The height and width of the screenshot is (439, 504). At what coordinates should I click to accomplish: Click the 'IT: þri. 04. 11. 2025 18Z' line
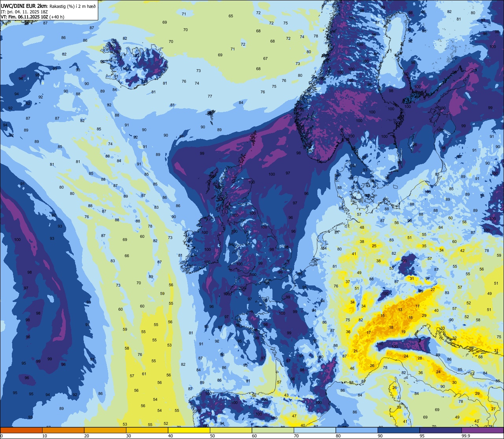pyautogui.click(x=24, y=12)
